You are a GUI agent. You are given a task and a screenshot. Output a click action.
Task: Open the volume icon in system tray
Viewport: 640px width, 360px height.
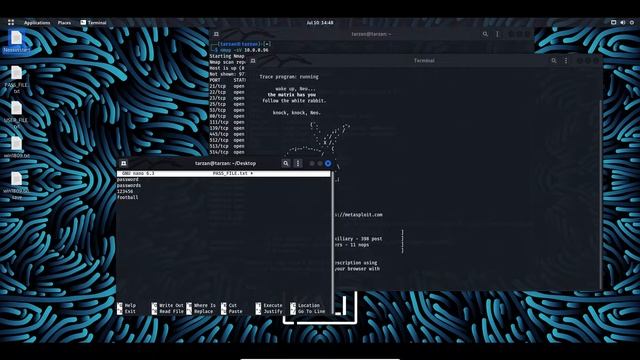tap(622, 22)
